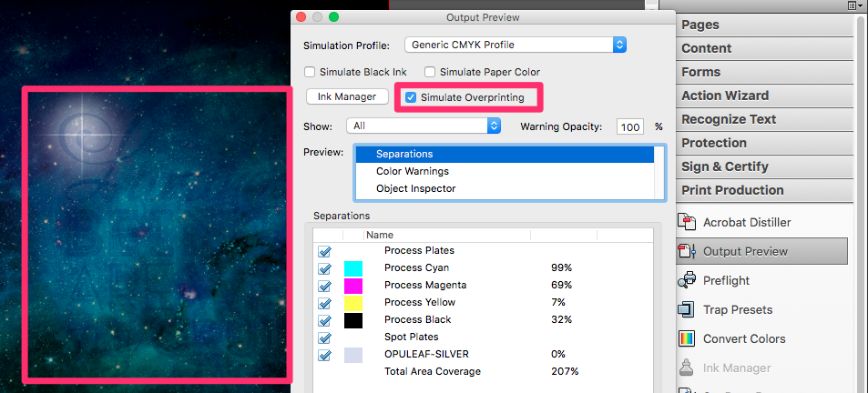Select Color Warnings in Preview list
The width and height of the screenshot is (868, 393).
[x=412, y=171]
